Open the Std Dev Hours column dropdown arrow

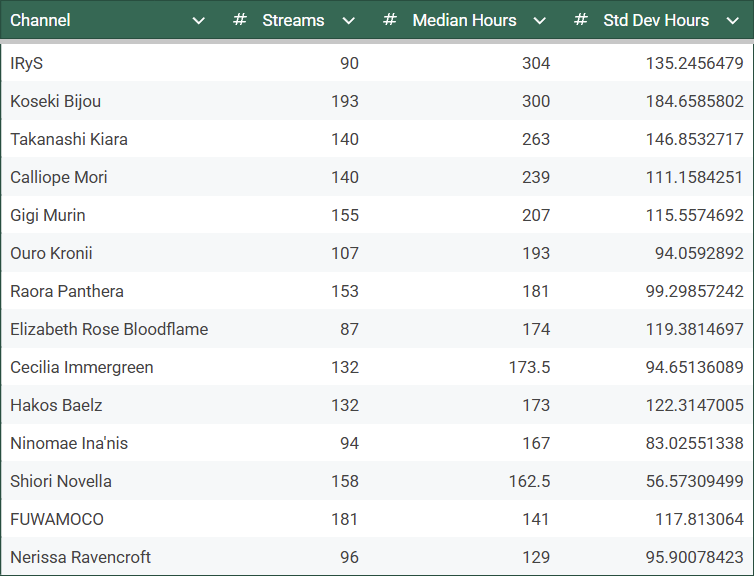pyautogui.click(x=732, y=21)
